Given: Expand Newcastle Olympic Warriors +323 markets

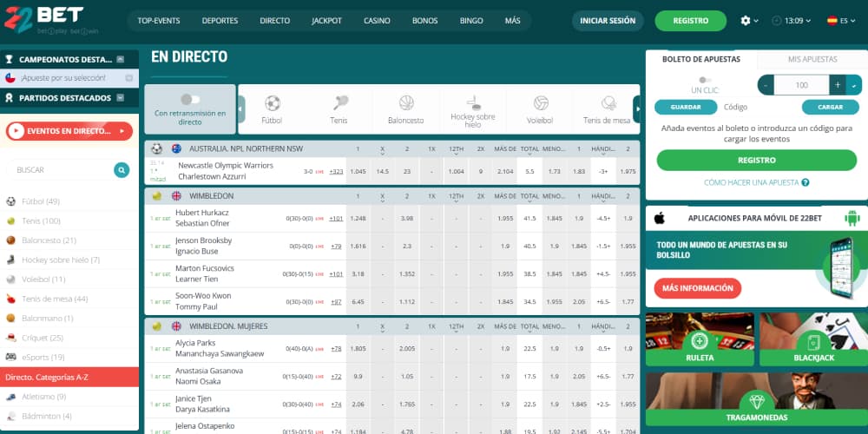Looking at the screenshot, I should coord(336,172).
